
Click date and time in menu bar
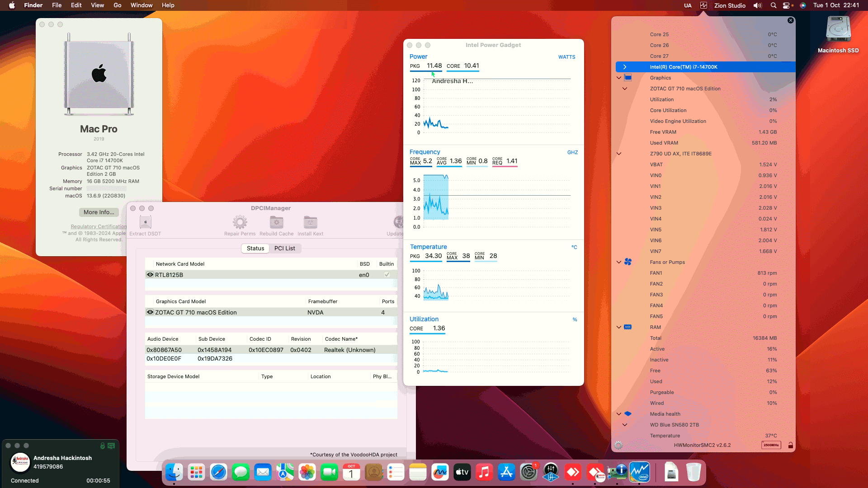coord(836,5)
